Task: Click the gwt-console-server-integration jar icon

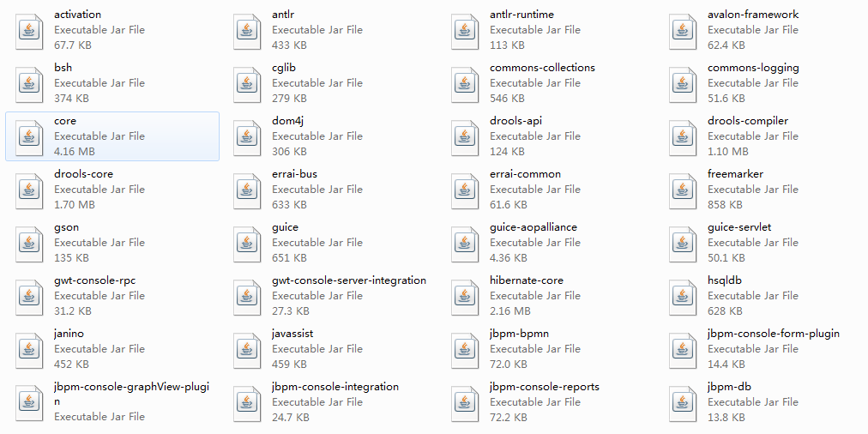Action: tap(247, 297)
